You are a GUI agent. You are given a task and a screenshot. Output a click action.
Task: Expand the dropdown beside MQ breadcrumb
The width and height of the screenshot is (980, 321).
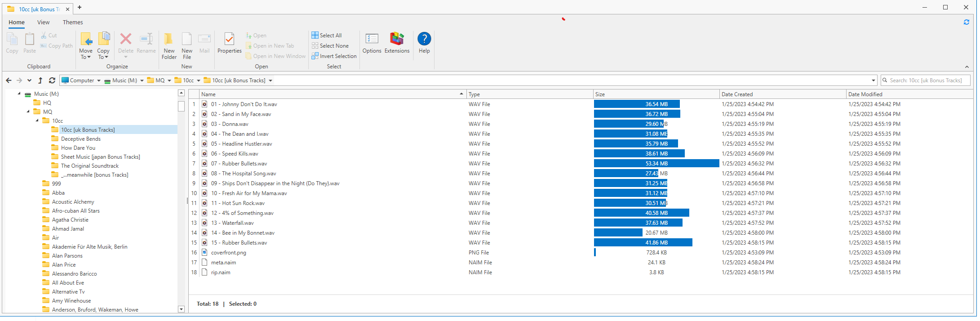[x=169, y=81]
